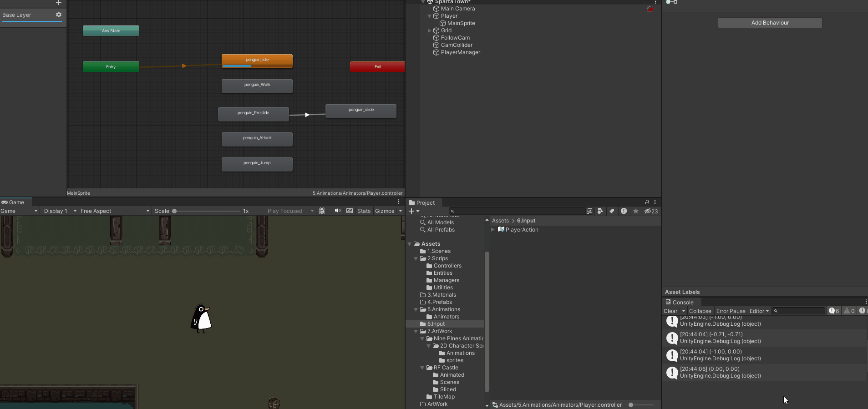Select Main Camera in Hierarchy
This screenshot has height=409, width=868.
point(457,9)
